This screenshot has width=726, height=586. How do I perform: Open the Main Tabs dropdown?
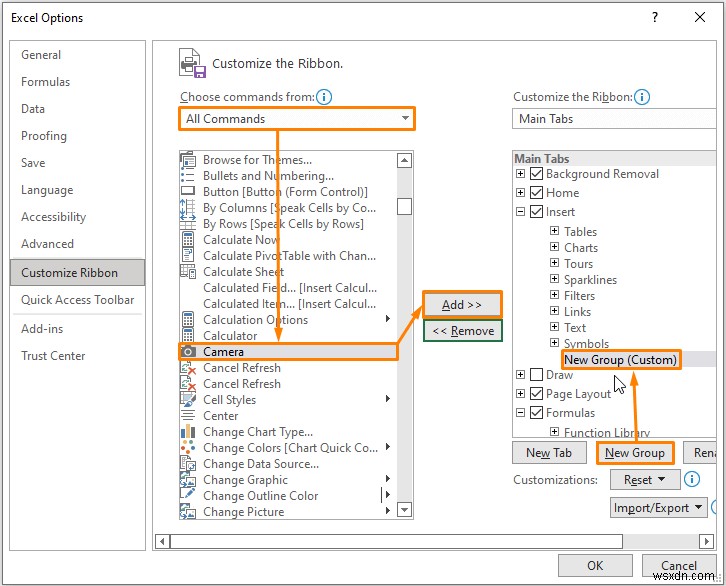click(614, 118)
